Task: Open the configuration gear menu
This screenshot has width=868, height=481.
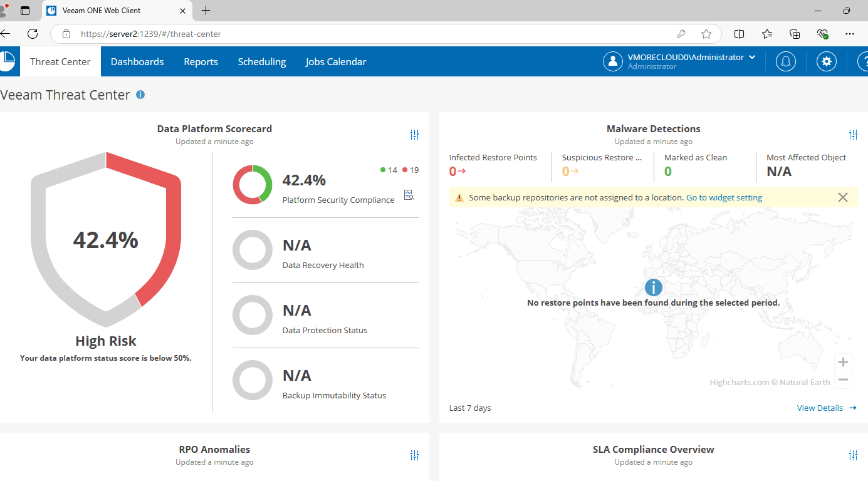Action: 826,61
